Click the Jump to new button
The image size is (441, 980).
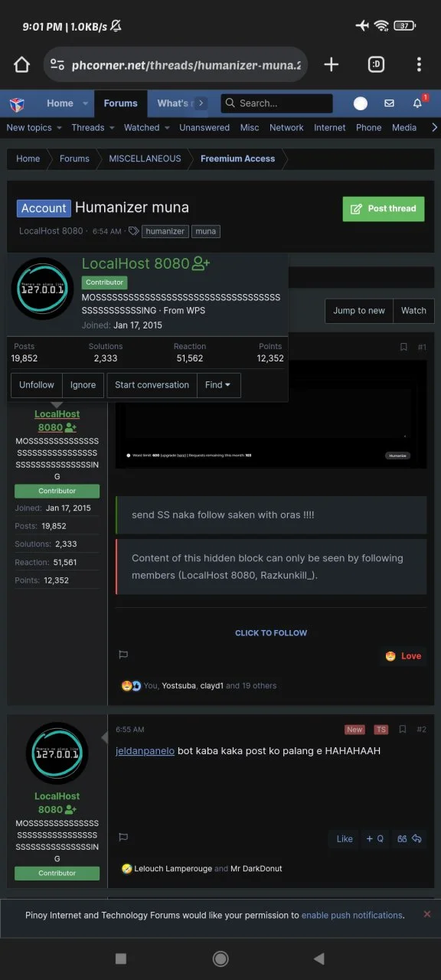tap(359, 310)
